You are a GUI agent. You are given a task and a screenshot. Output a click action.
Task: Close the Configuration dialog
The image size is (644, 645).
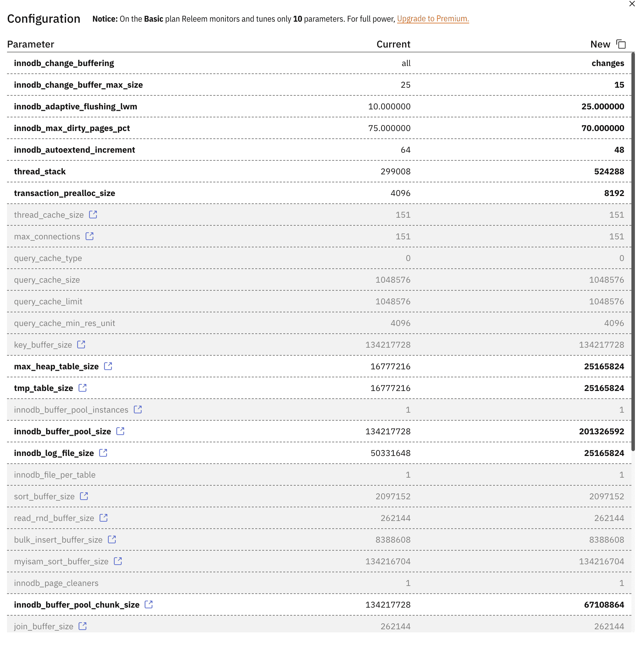pos(632,4)
